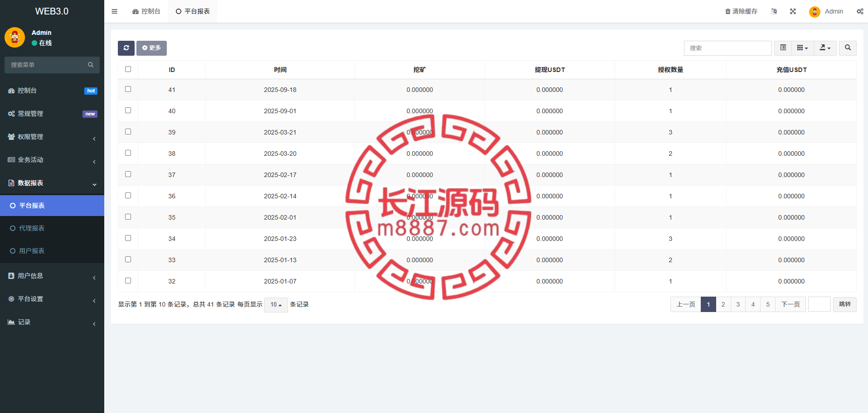Go to page 4 in pagination
Image resolution: width=868 pixels, height=413 pixels.
click(x=753, y=304)
